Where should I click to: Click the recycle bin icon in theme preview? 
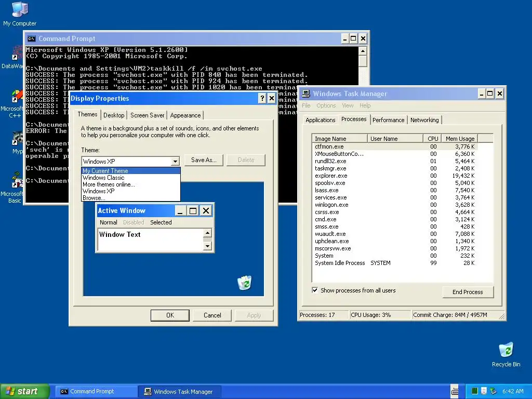pyautogui.click(x=244, y=283)
